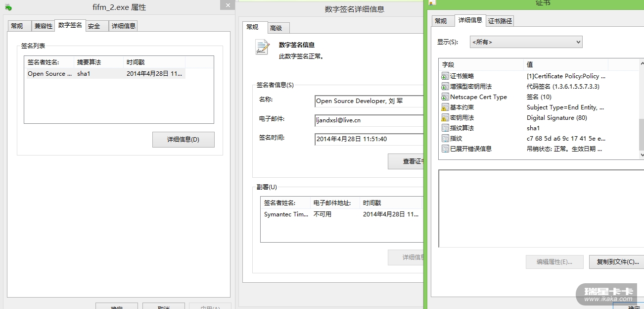Click 复制到文件(C) button
Screen dimensions: 644x309
tap(616, 262)
